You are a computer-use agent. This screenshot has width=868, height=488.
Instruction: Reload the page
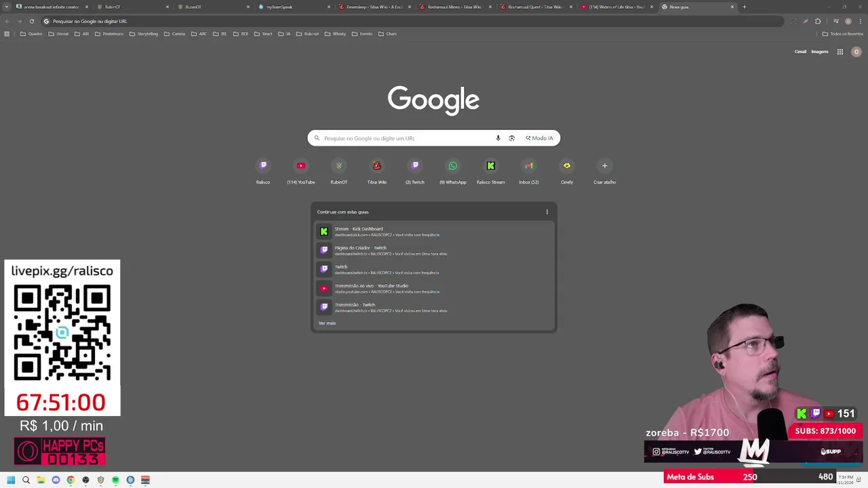tap(31, 21)
